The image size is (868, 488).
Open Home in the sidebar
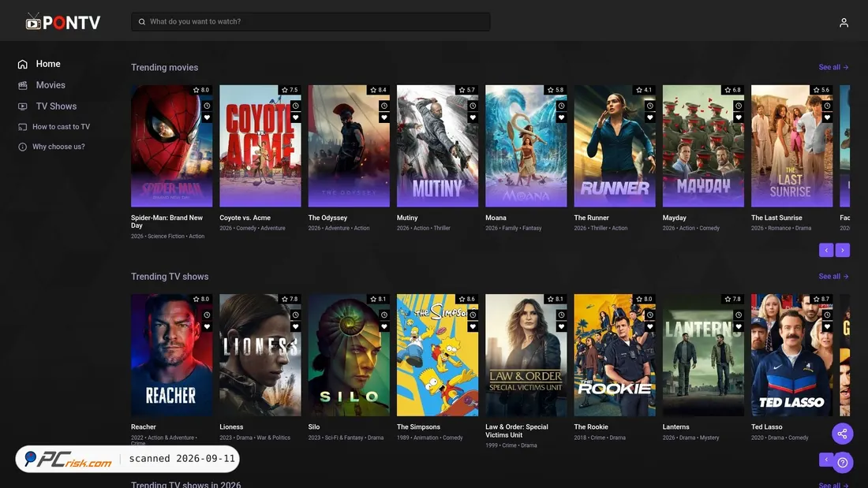[x=48, y=64]
